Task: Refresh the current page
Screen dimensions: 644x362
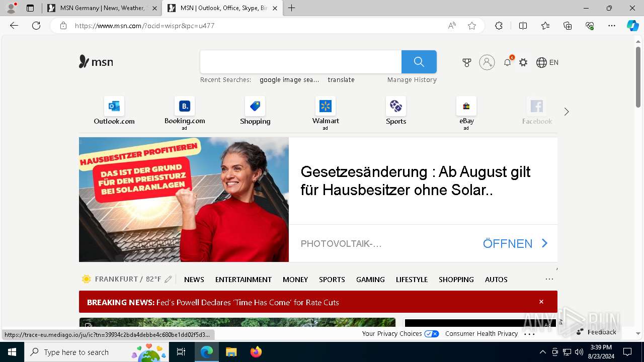Action: tap(36, 26)
